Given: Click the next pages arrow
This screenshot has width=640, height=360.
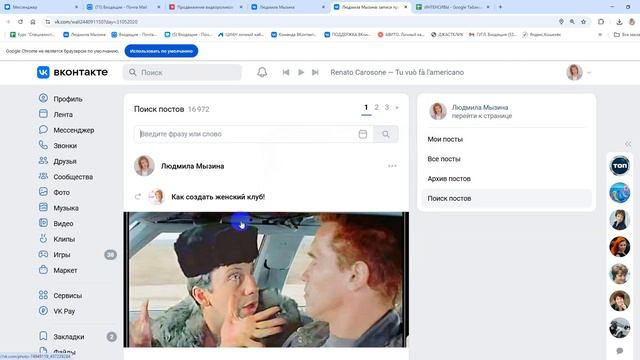Looking at the screenshot, I should click(397, 108).
